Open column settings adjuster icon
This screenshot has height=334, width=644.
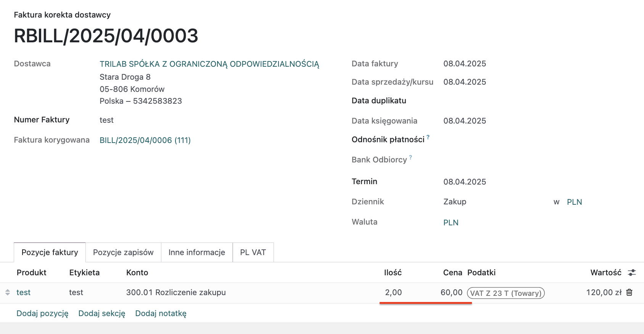(632, 273)
